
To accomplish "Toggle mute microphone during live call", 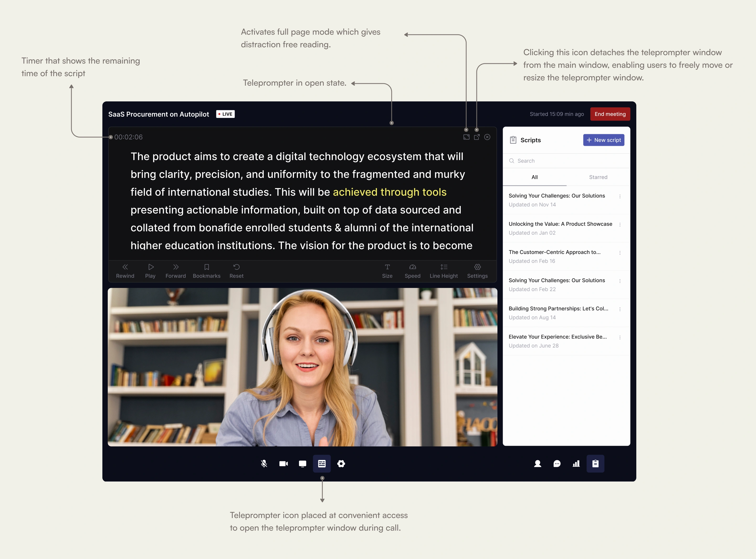I will tap(264, 463).
